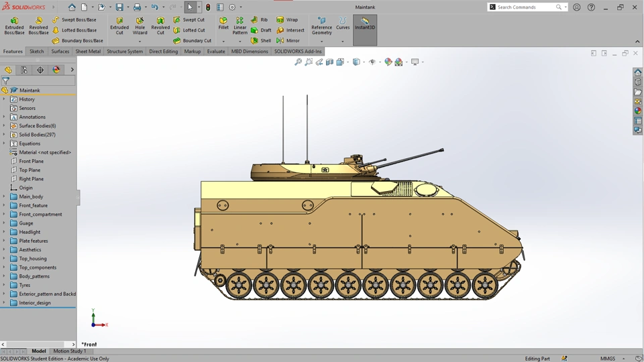Switch to the Surfaces tab

coord(60,52)
